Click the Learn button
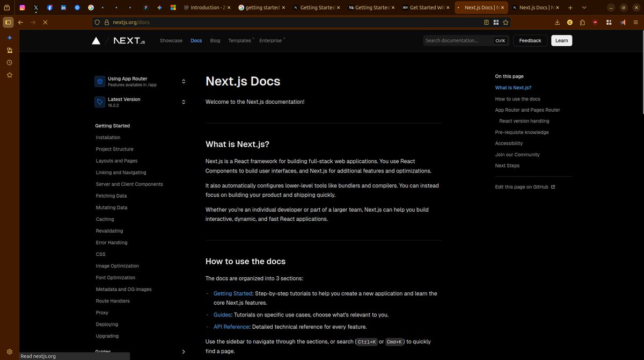 click(x=561, y=40)
